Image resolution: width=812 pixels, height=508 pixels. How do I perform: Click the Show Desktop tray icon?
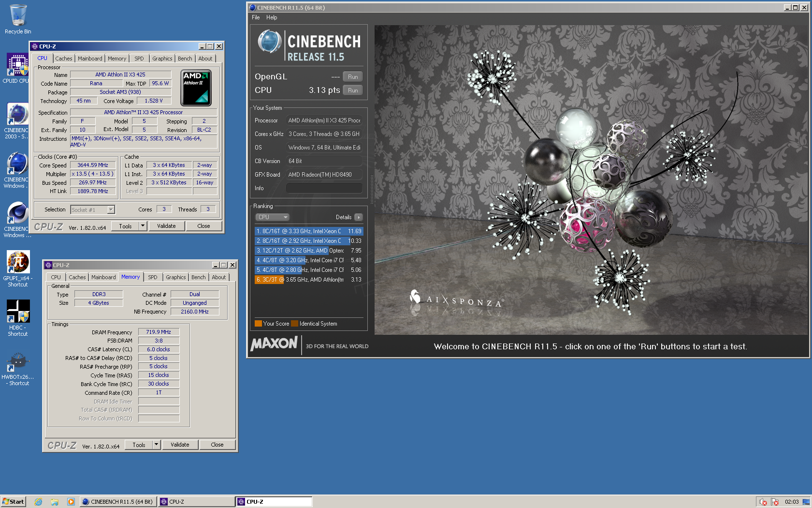pos(806,502)
